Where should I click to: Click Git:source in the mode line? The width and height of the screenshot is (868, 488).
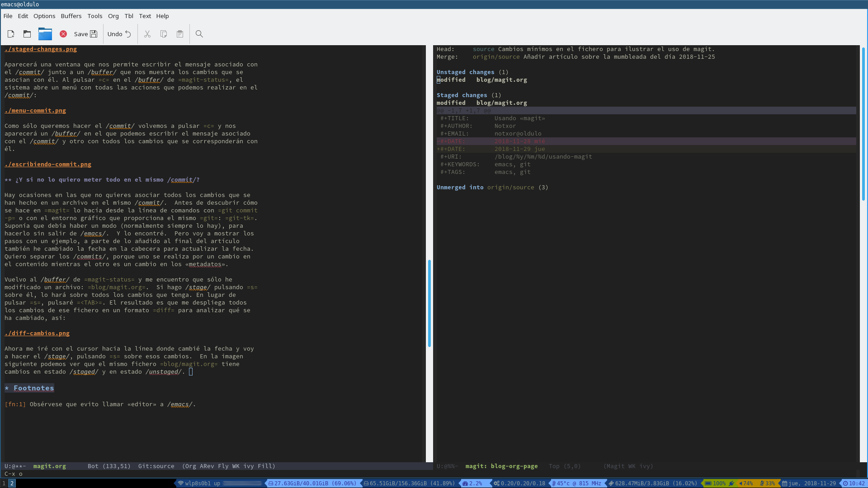[156, 466]
